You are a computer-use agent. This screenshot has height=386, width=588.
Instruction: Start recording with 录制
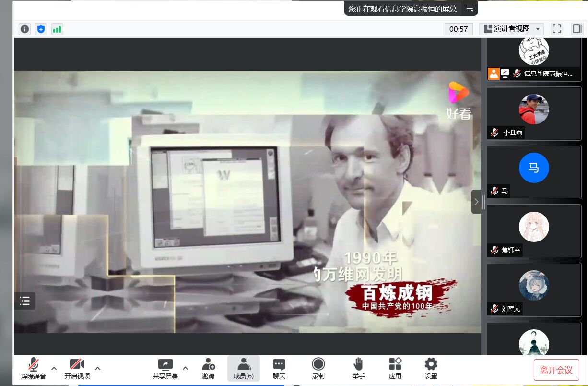coord(318,369)
